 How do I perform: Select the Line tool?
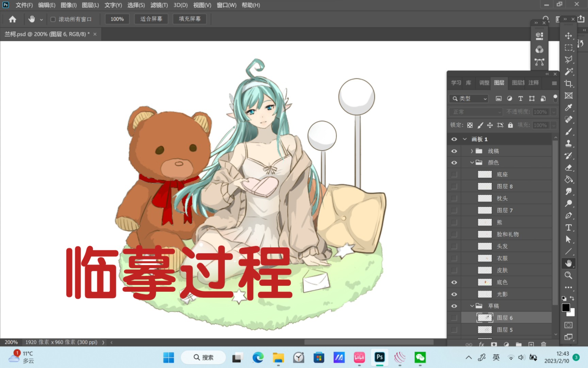tap(568, 251)
